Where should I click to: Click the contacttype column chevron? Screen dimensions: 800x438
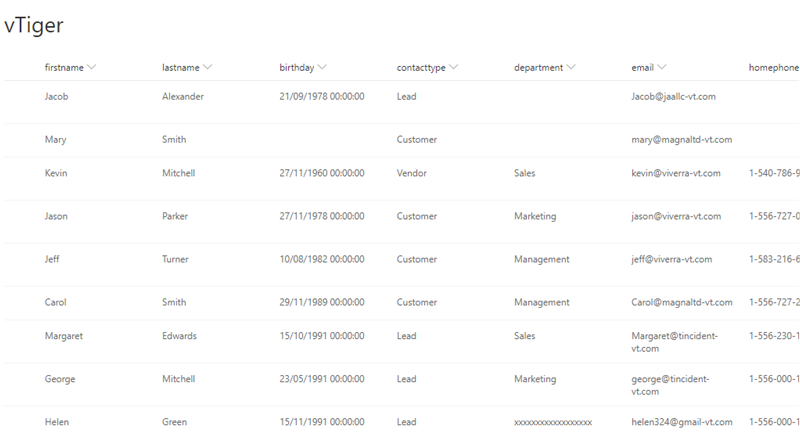click(x=454, y=67)
